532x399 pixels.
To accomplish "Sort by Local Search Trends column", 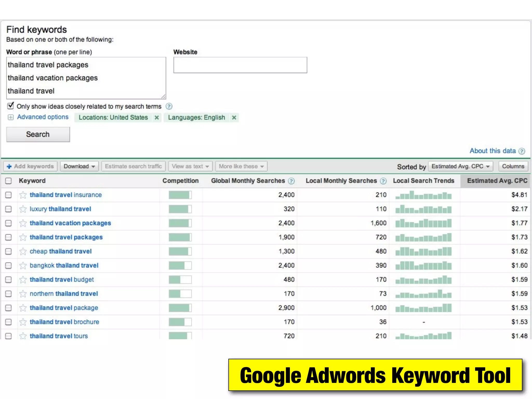I will pyautogui.click(x=423, y=181).
